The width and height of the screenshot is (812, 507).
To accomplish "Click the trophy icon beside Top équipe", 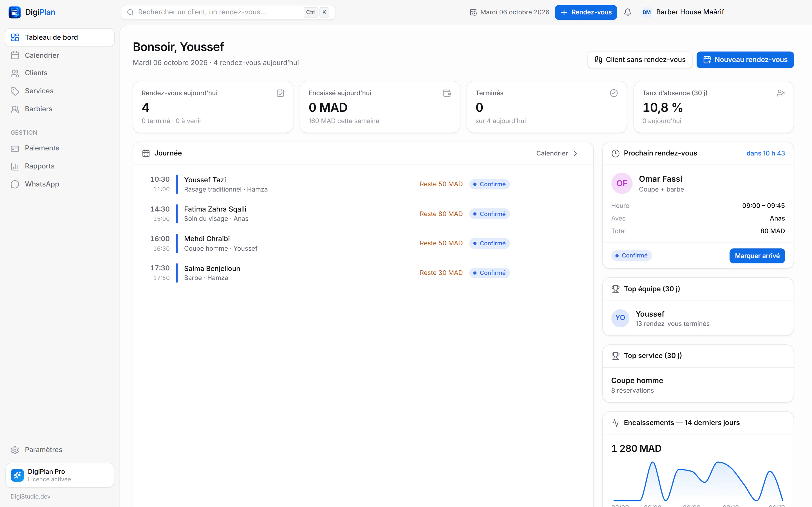I will pos(615,289).
